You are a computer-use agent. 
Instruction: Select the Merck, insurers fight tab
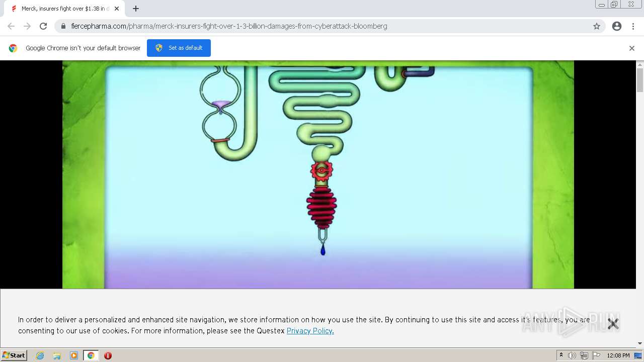(64, 9)
